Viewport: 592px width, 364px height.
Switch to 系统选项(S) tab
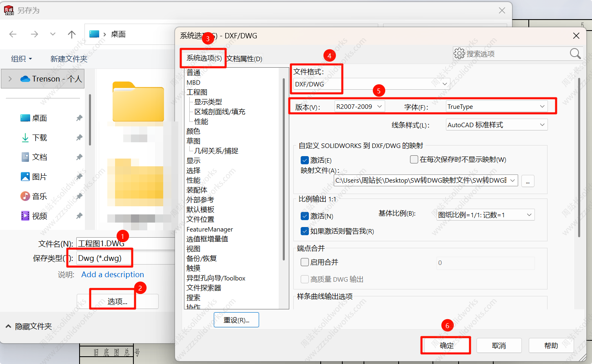[x=204, y=58]
